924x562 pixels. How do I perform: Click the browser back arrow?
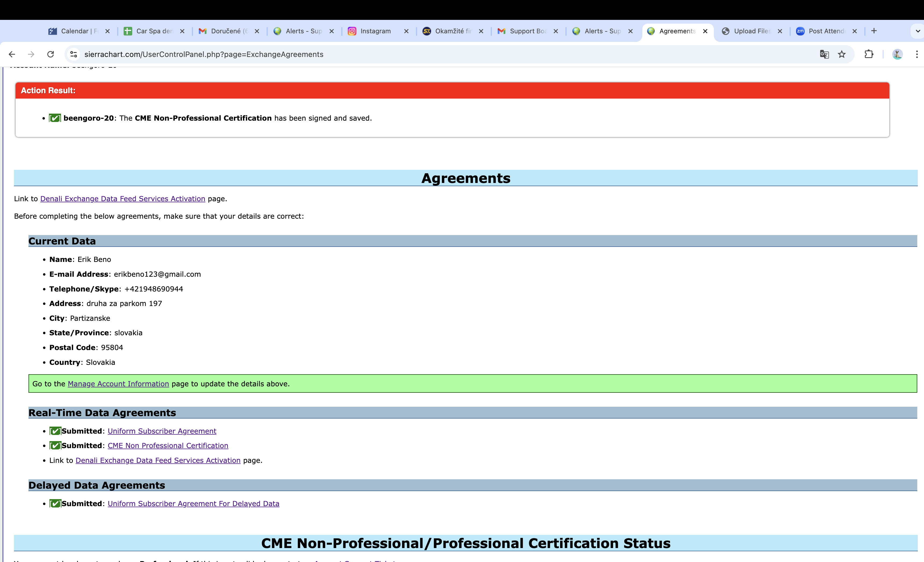12,54
